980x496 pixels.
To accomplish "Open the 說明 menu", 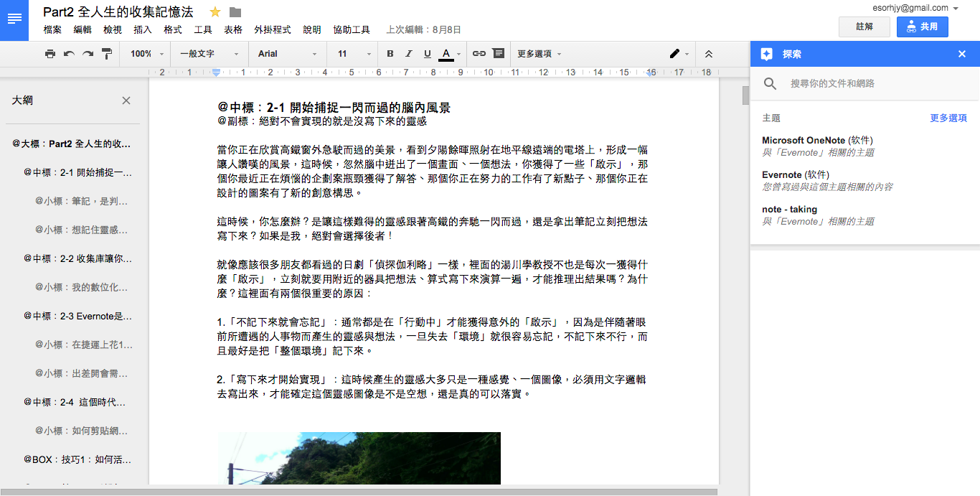I will click(312, 30).
